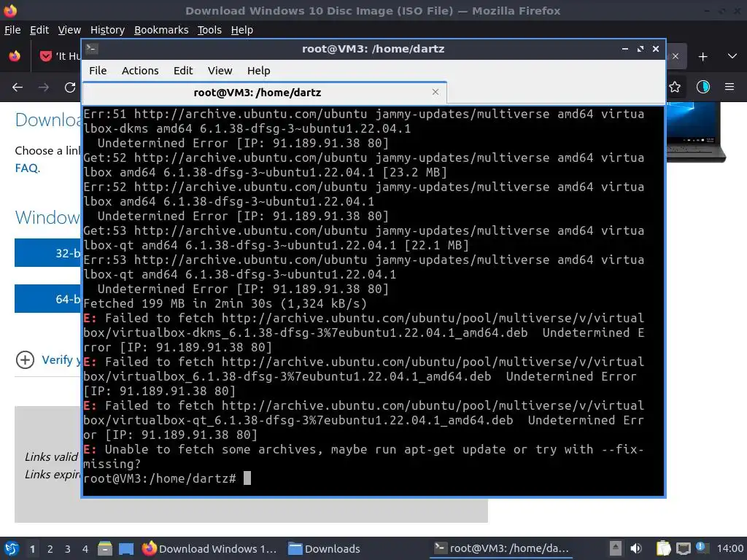Open the terminal File menu
The image size is (747, 560).
click(98, 71)
